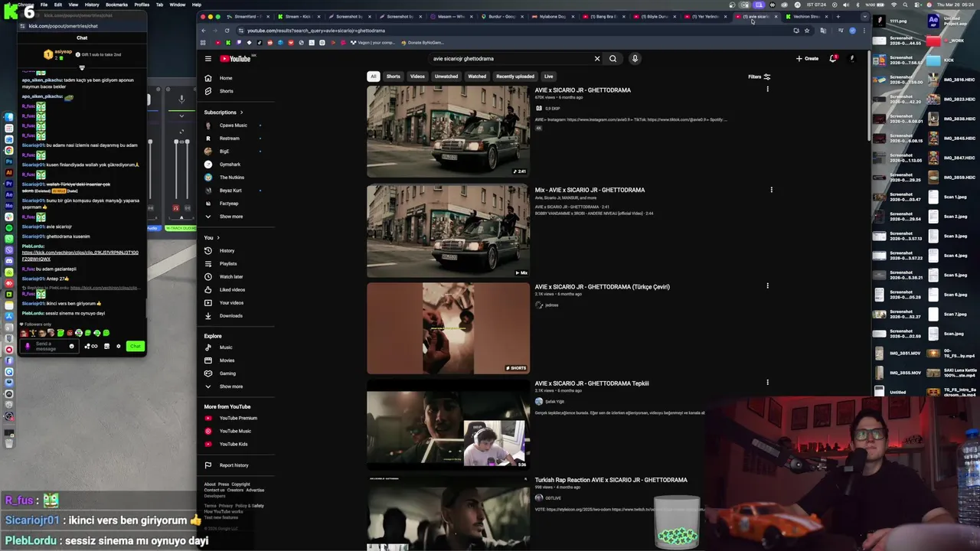980x551 pixels.
Task: Open Gymshark subscription channel
Action: [x=230, y=165]
